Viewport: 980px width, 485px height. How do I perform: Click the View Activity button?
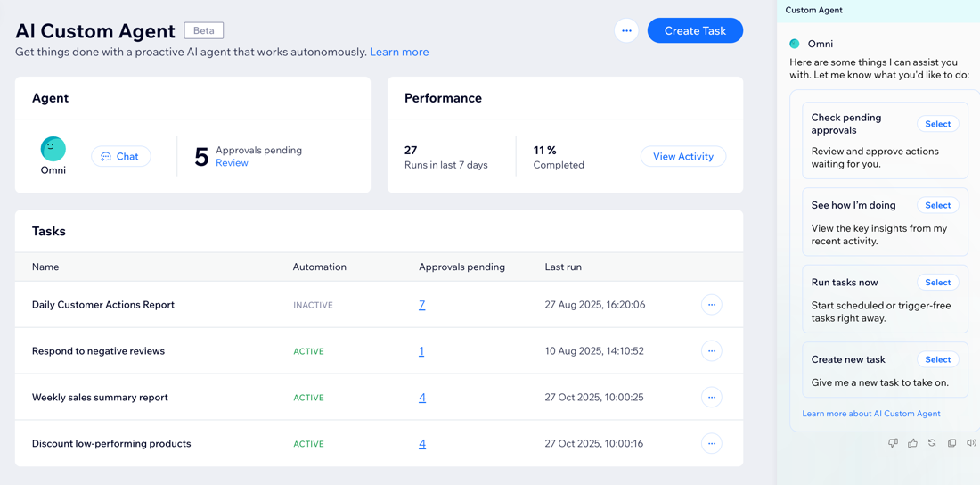[682, 156]
